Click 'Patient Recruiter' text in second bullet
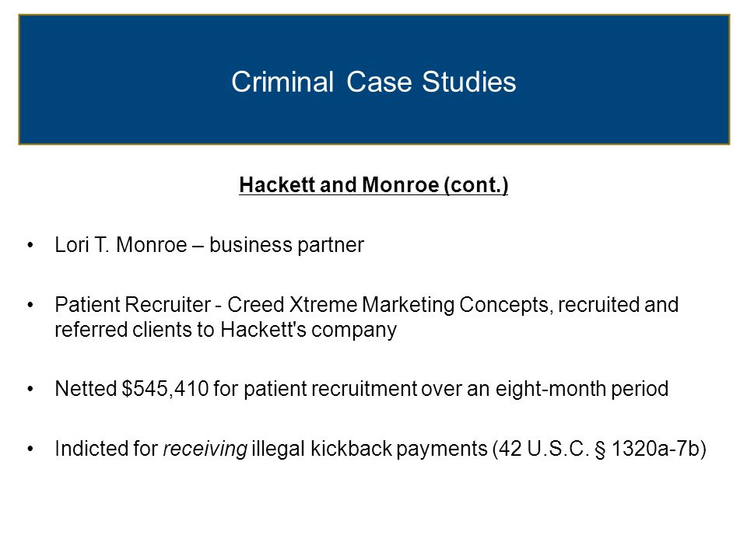The image size is (747, 560). [x=132, y=305]
